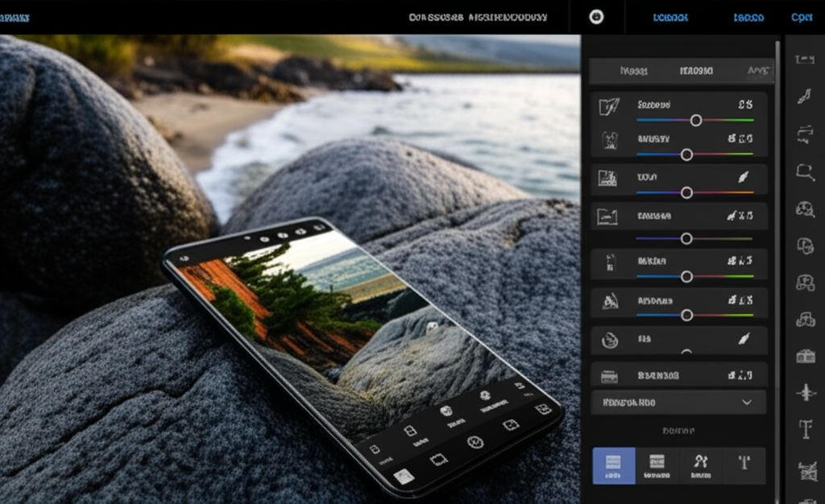
Task: Switch to the bright middle tab of adjustments panel
Action: pos(696,71)
